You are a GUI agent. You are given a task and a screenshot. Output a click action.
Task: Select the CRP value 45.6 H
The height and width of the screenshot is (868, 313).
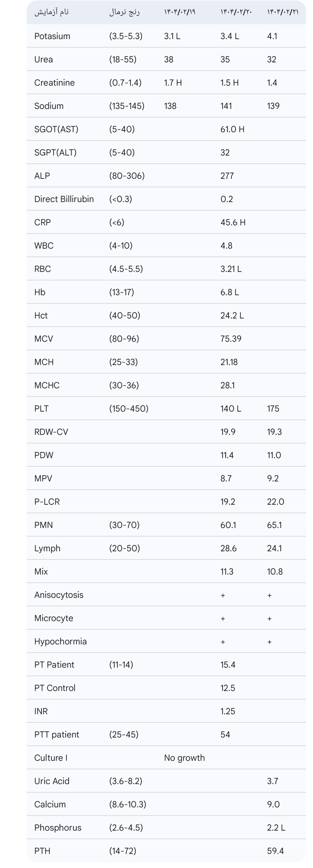(x=233, y=222)
